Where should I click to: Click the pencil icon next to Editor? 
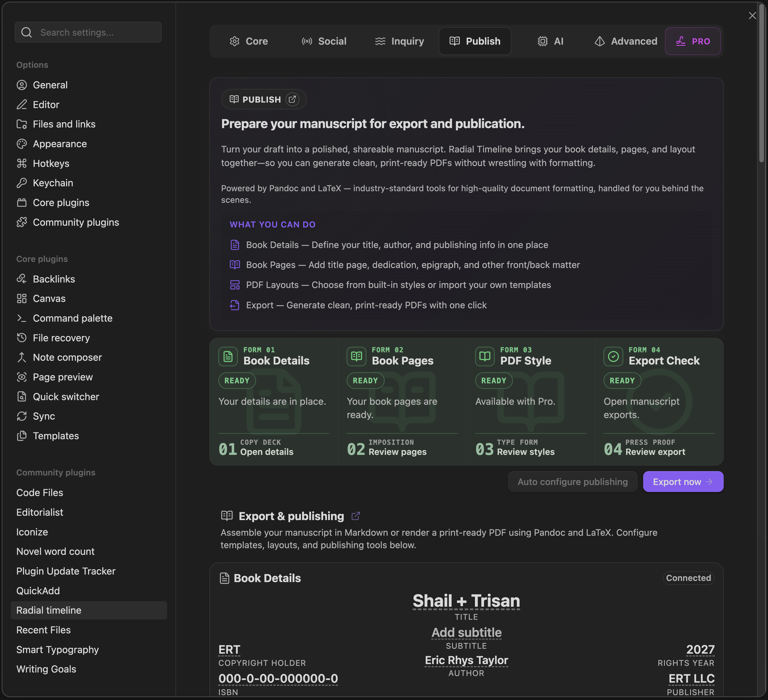22,104
